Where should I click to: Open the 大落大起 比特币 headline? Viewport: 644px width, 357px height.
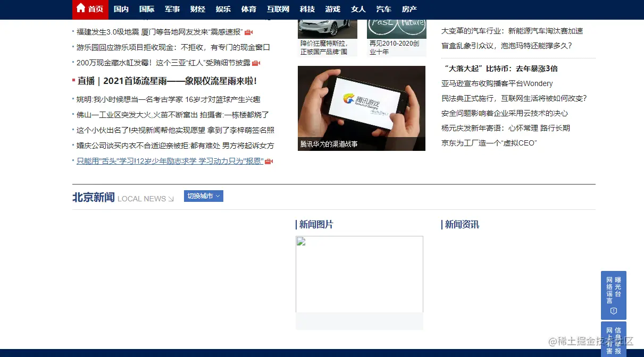[500, 69]
